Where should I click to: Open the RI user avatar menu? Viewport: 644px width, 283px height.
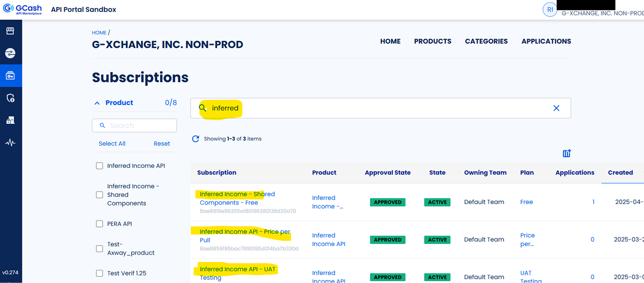click(550, 10)
